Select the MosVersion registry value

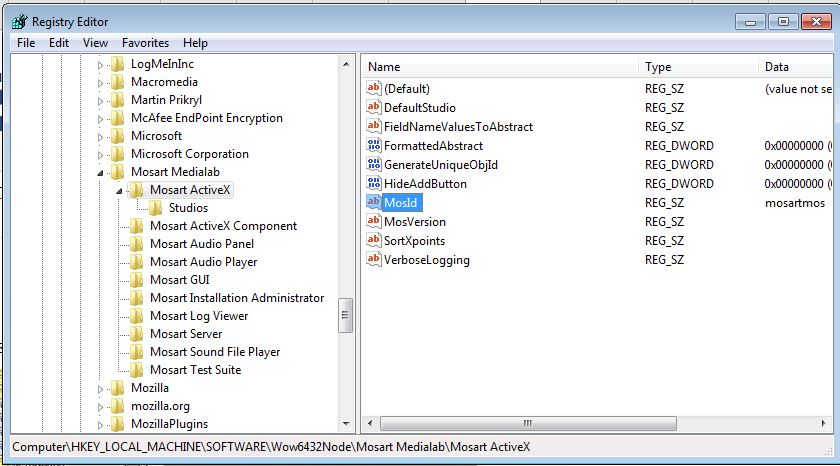click(x=414, y=222)
